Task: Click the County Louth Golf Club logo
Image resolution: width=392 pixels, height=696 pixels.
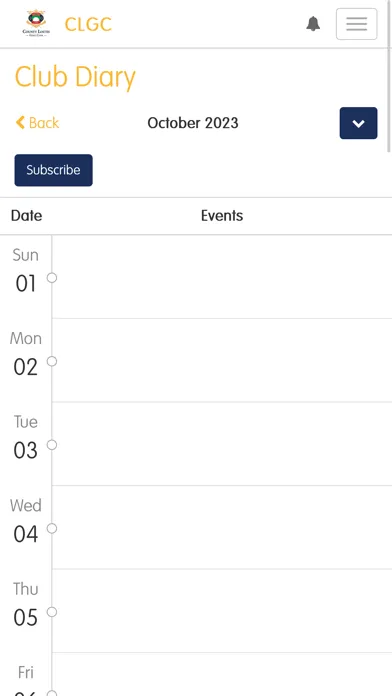Action: pos(36,24)
